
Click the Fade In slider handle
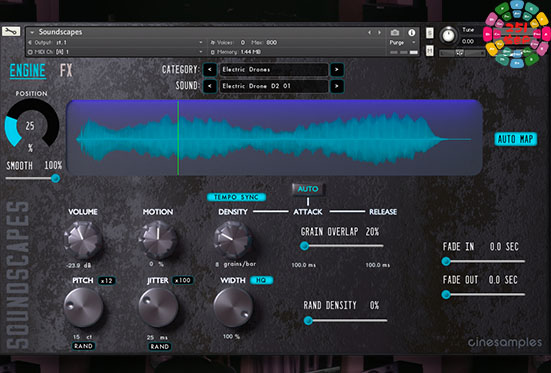point(446,261)
